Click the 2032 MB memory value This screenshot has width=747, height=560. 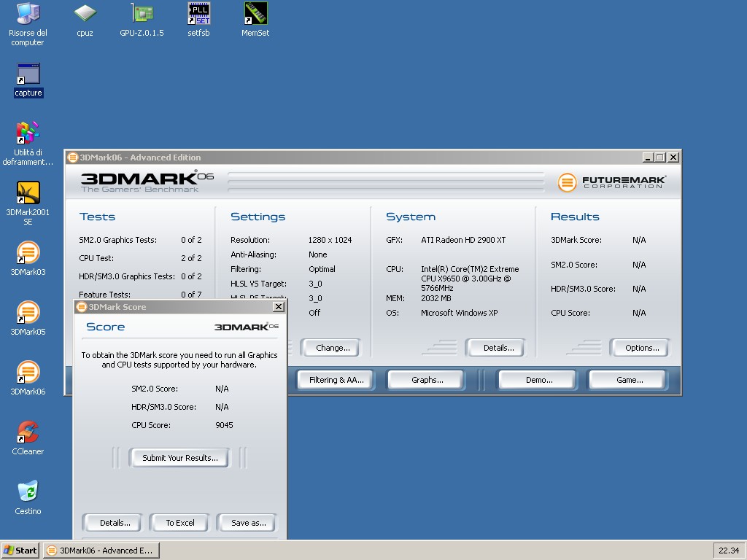tap(436, 298)
